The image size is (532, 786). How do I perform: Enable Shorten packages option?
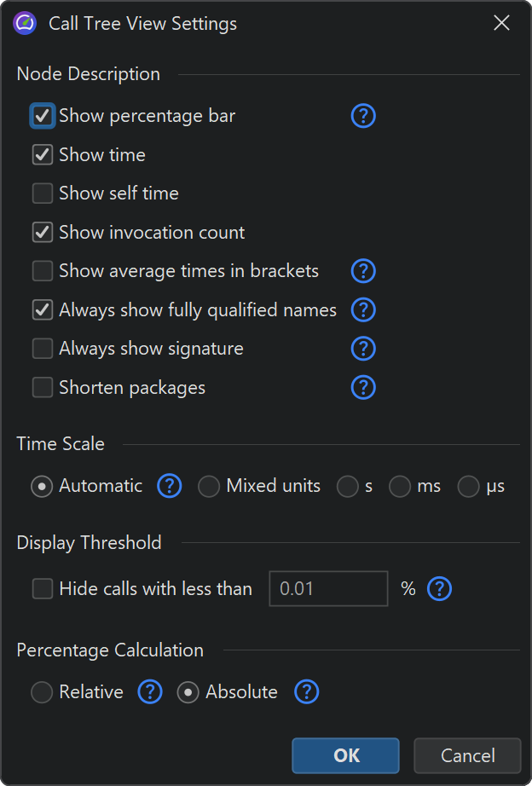click(x=43, y=388)
